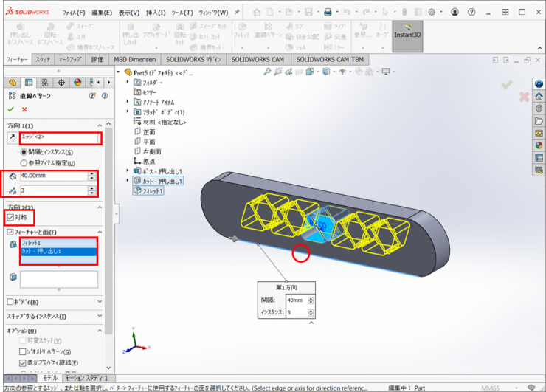Viewport: 546px width, 392px height.
Task: Expand the ボス - 押し出し1 tree node
Action: click(x=128, y=171)
